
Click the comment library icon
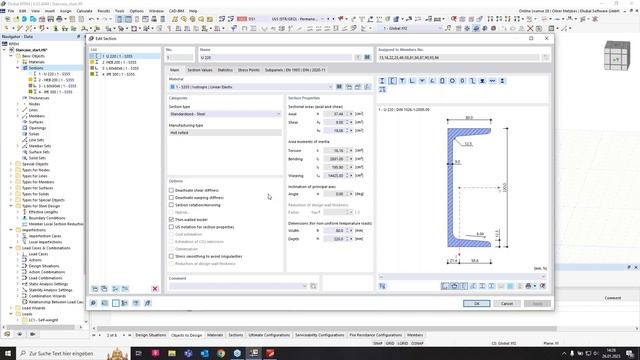[313, 286]
